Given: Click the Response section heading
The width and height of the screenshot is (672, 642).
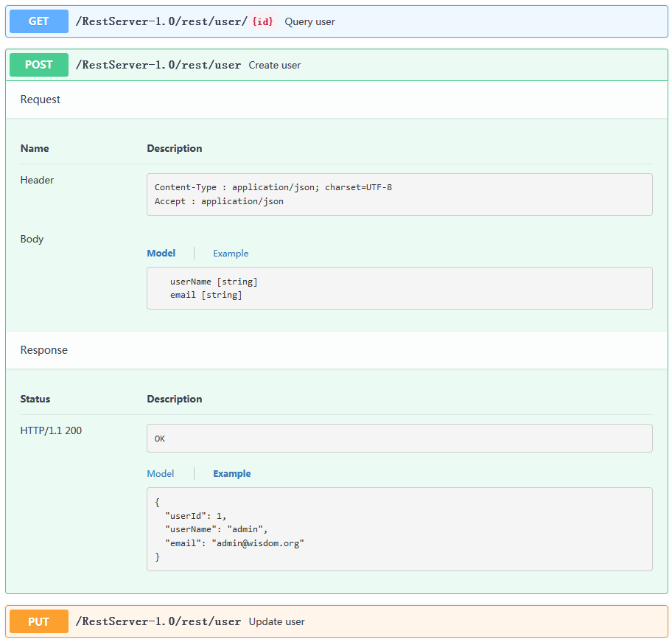Looking at the screenshot, I should coord(43,350).
